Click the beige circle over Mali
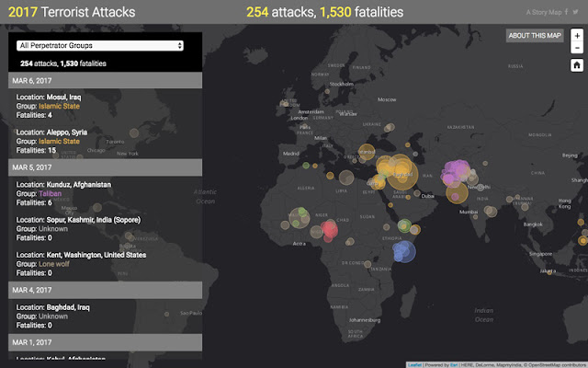 (300, 218)
